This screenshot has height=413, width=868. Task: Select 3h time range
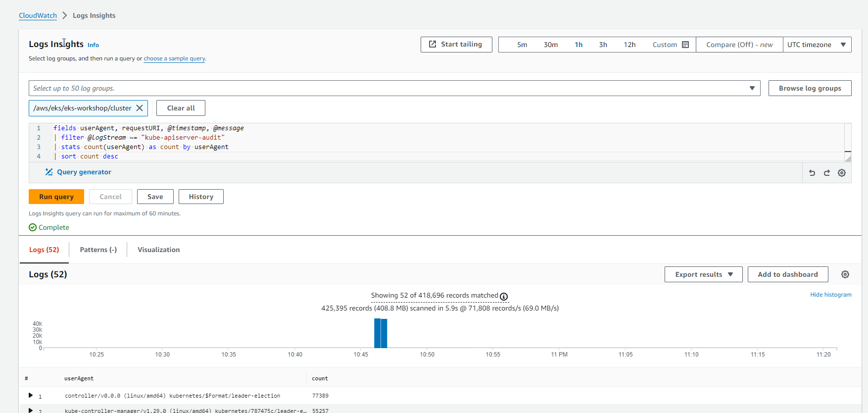coord(603,45)
